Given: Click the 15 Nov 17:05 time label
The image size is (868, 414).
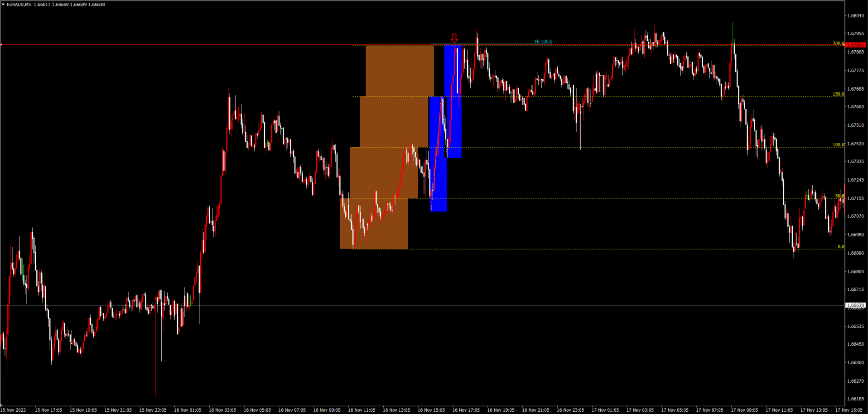Looking at the screenshot, I should (48, 410).
